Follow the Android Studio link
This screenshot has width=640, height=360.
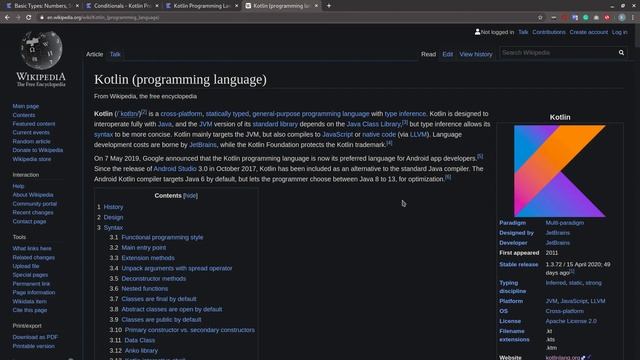coord(175,169)
